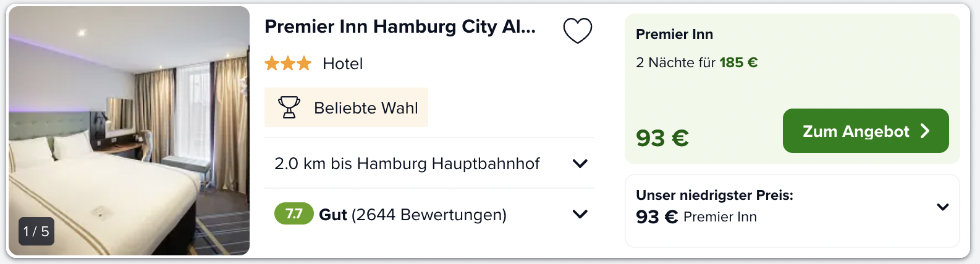Click the large 93 € price
Viewport: 980px width, 264px height.
tap(662, 138)
